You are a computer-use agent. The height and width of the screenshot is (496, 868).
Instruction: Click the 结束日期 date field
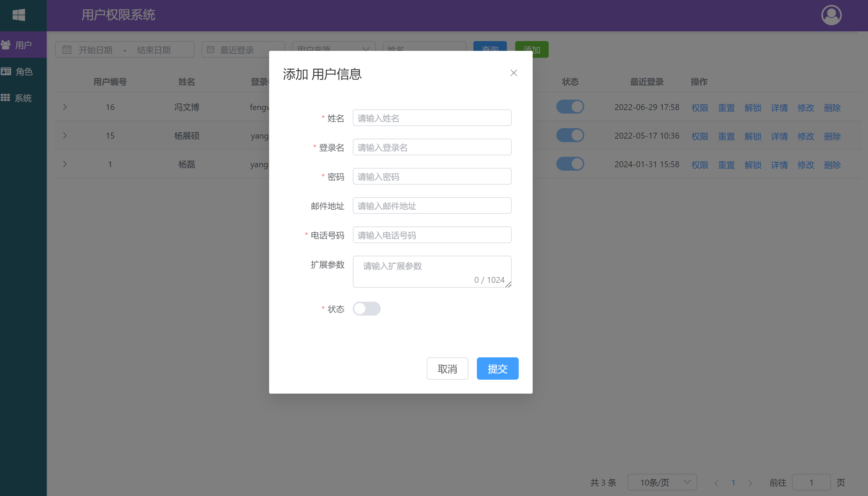154,50
